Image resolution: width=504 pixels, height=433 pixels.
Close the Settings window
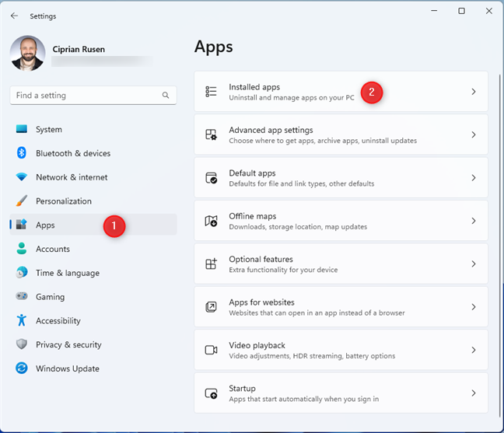[489, 11]
